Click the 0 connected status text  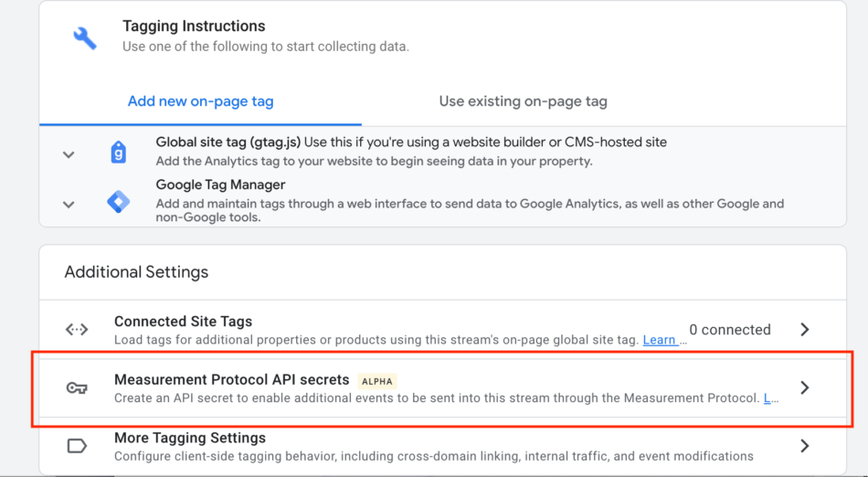click(730, 330)
